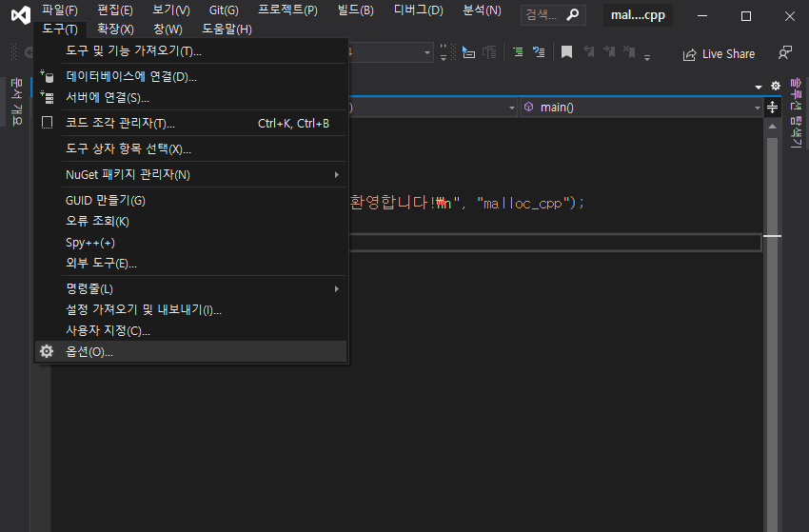Close the open 도구(T) menu header

[x=60, y=29]
